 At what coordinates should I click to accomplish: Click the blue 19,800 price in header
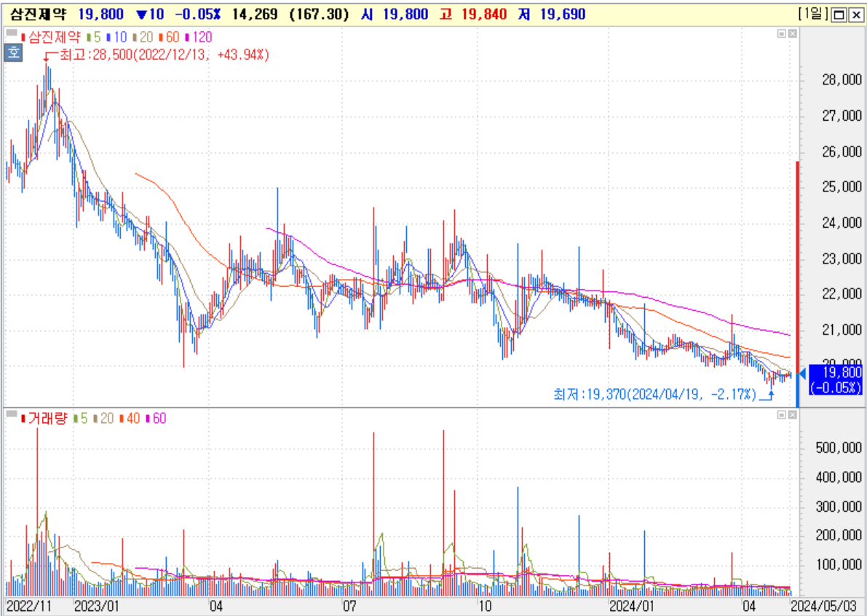click(x=100, y=15)
